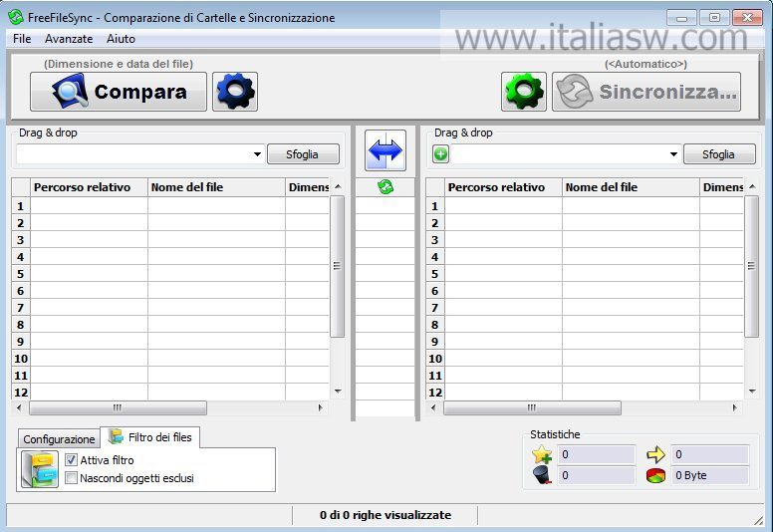Click the 0 Byte statistics field
773x532 pixels.
pyautogui.click(x=710, y=476)
